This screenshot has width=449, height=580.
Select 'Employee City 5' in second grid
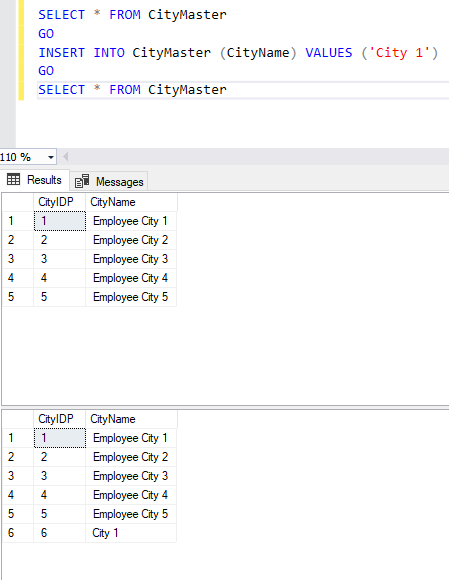coord(131,514)
